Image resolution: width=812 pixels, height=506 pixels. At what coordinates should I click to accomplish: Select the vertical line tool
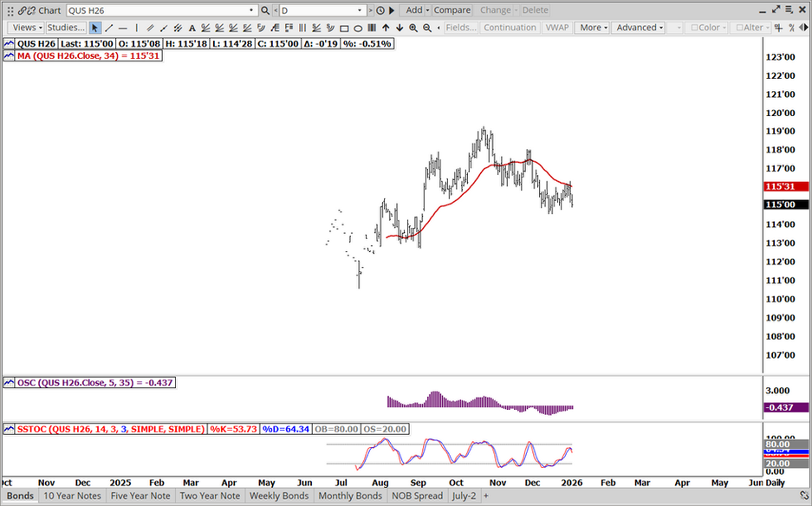[x=137, y=28]
